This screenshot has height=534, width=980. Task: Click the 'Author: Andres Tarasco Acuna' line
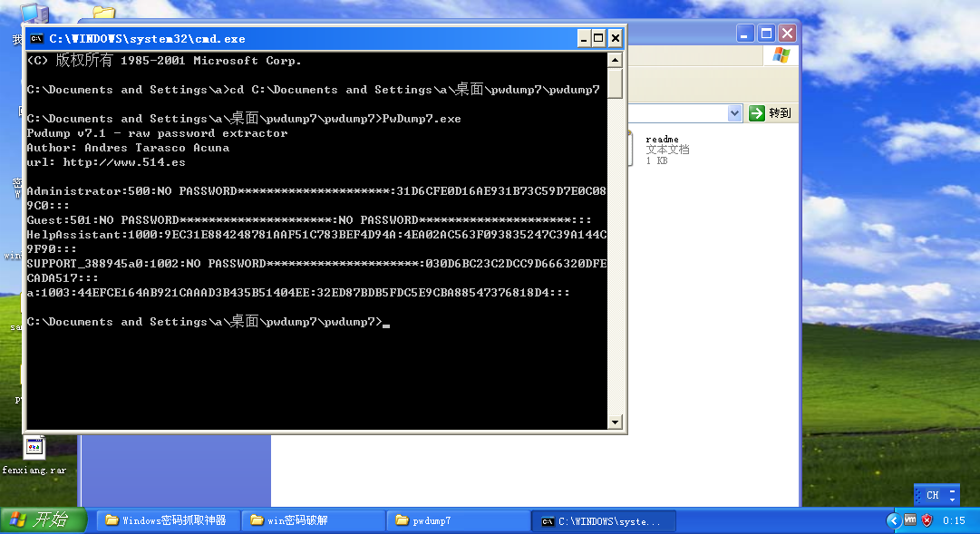(128, 148)
